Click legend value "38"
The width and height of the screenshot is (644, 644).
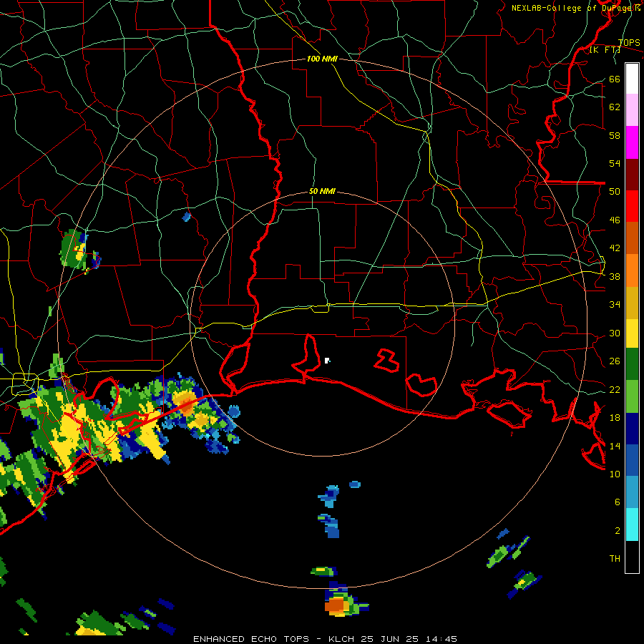coord(615,277)
